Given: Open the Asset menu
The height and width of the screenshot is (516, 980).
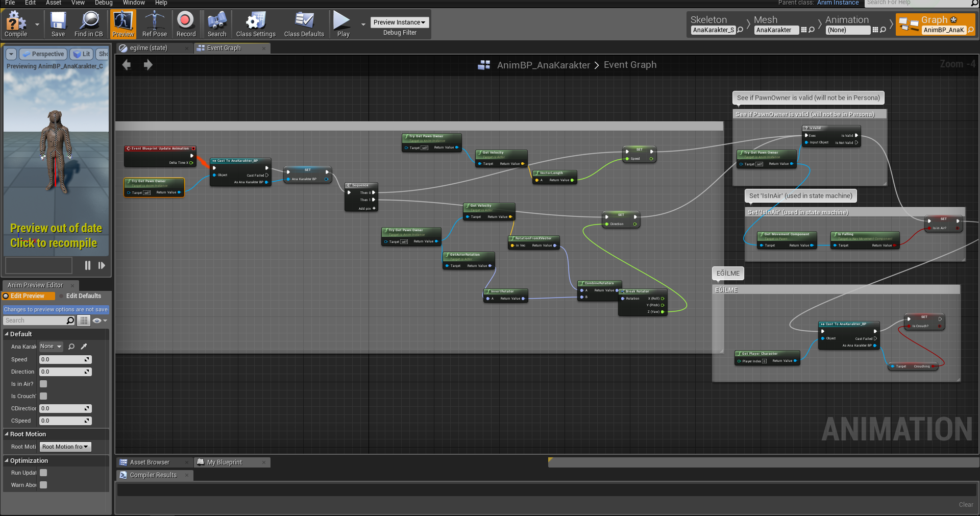Looking at the screenshot, I should click(x=54, y=3).
